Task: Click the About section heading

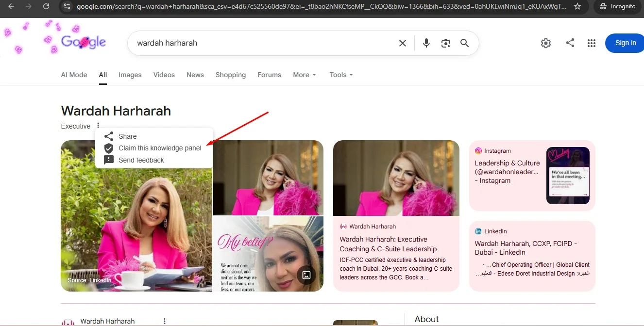Action: coord(426,319)
